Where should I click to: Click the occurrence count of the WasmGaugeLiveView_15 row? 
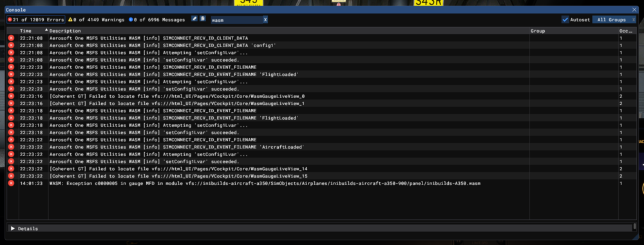tap(621, 176)
